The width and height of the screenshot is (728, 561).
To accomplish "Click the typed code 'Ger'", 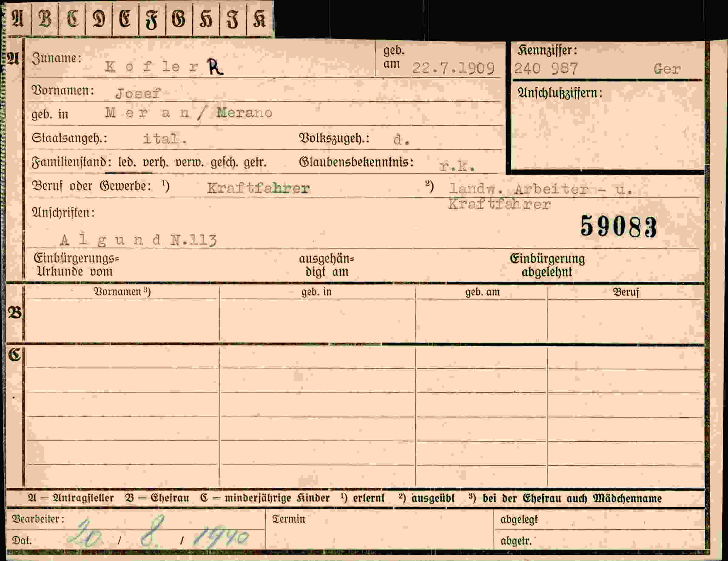I will (x=667, y=69).
